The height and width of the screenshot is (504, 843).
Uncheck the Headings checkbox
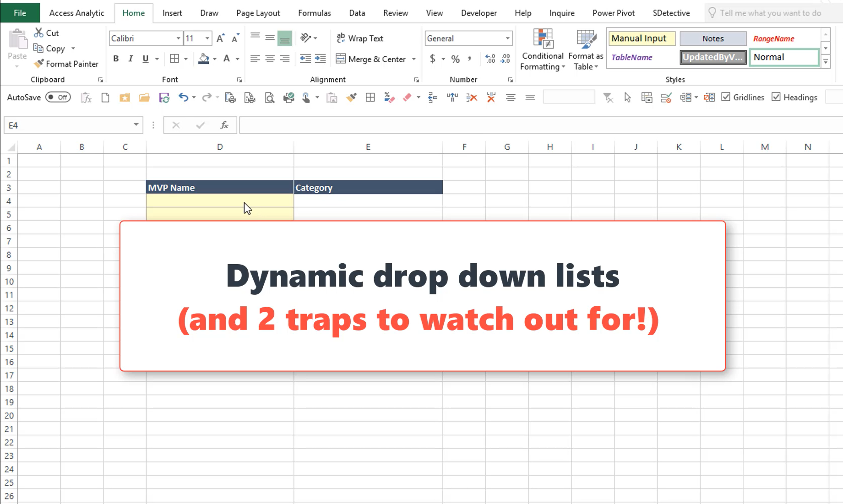click(x=776, y=97)
